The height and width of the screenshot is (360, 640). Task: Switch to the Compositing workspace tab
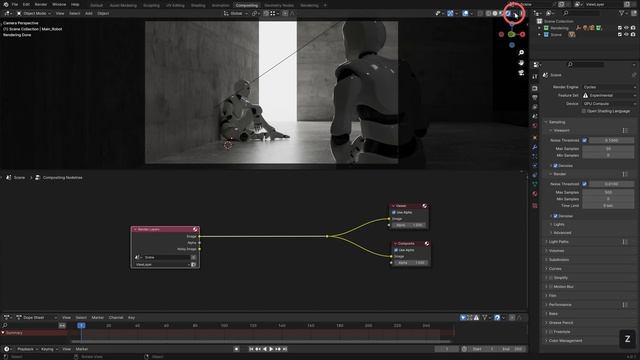coord(247,5)
